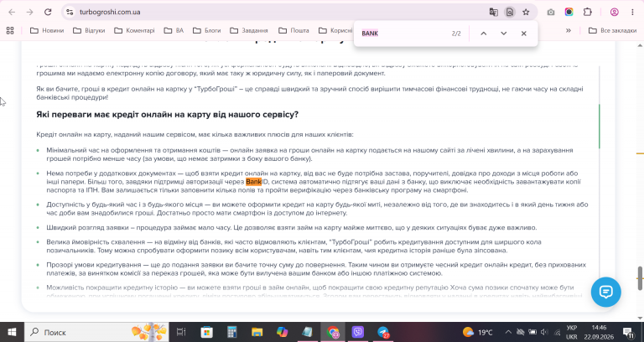Reload the page with the refresh icon
Screen dimensions: 644x342
pyautogui.click(x=48, y=12)
